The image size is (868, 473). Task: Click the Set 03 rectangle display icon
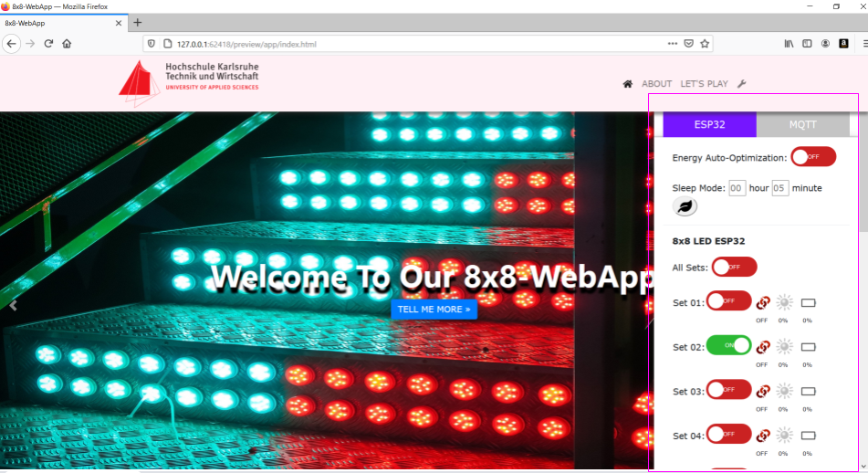808,391
